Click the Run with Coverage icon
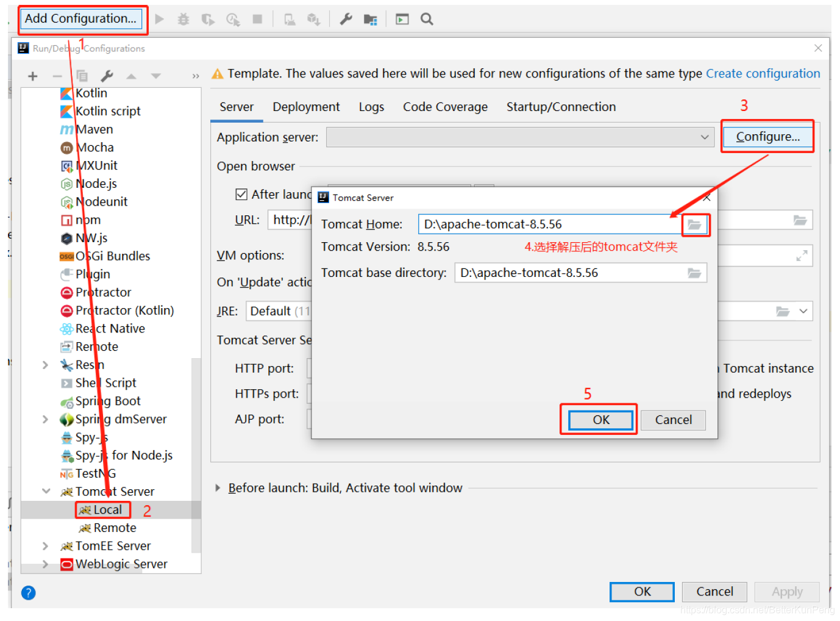Viewport: 840px width, 621px height. click(208, 20)
